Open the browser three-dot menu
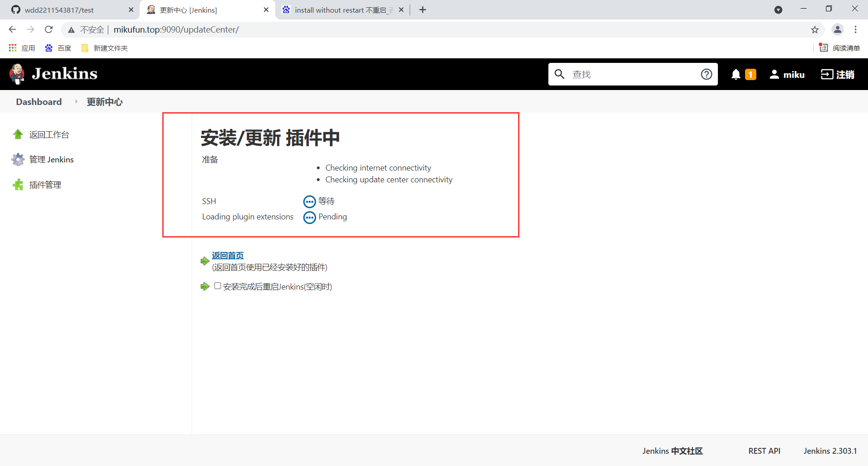The image size is (868, 466). pyautogui.click(x=856, y=29)
